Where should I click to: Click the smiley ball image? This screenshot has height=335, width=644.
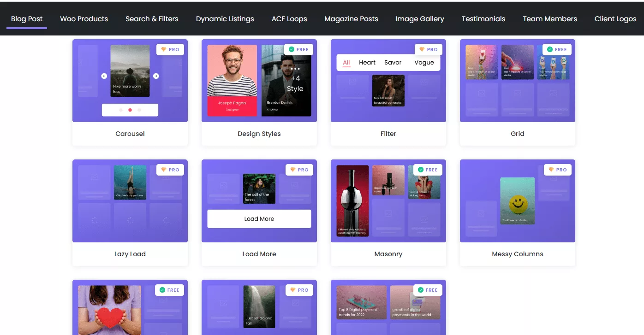pos(518,201)
